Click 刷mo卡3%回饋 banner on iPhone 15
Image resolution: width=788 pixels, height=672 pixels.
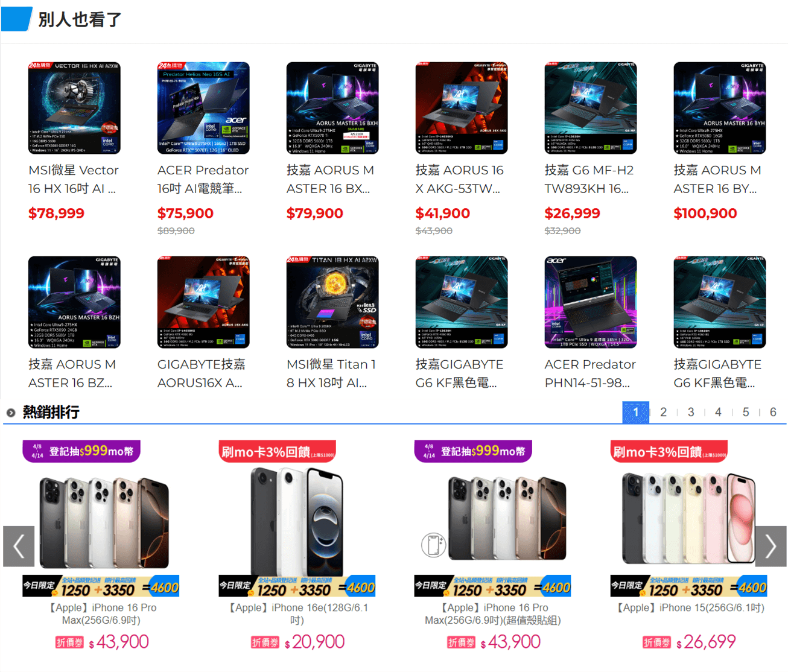[x=669, y=452]
